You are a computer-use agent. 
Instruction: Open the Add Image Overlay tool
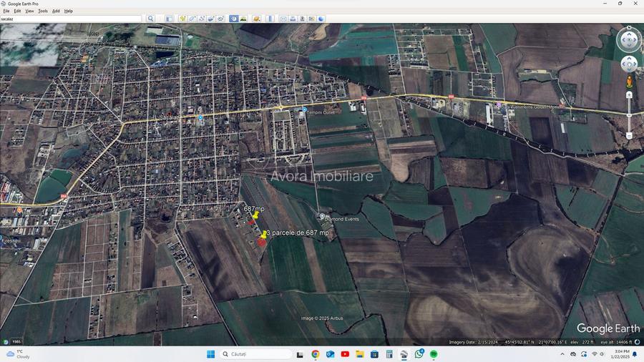click(211, 19)
